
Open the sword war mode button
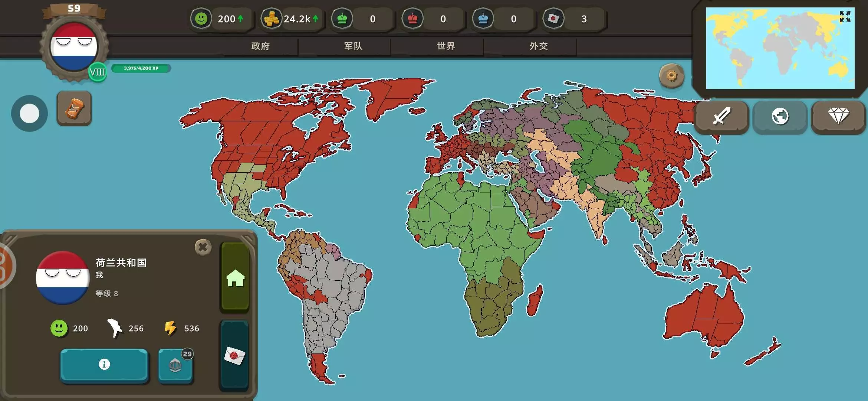point(721,117)
